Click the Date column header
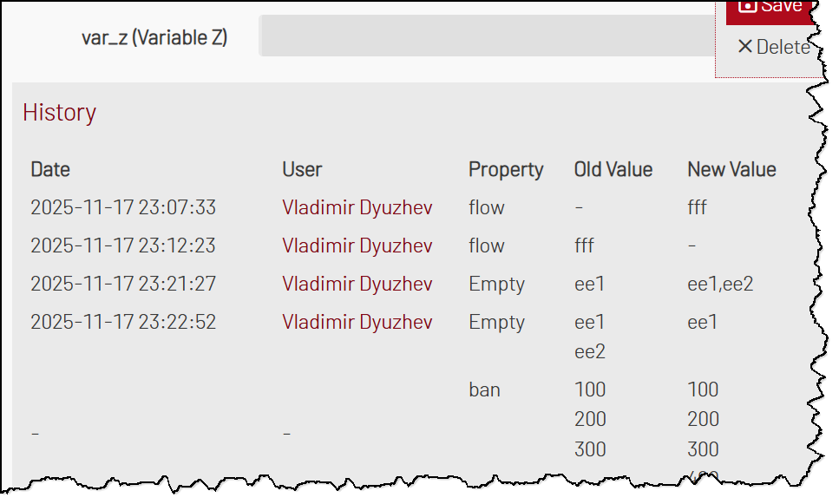 click(50, 169)
